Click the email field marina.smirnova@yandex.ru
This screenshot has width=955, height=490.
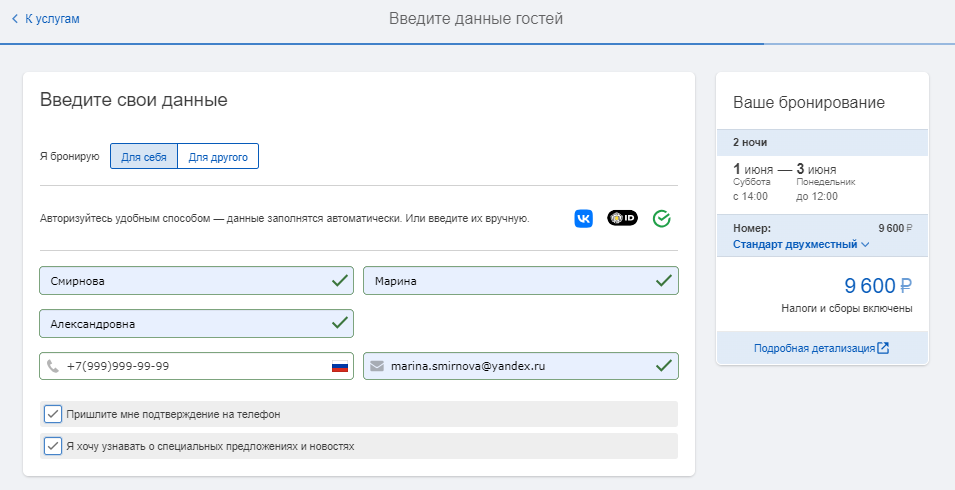tap(521, 366)
